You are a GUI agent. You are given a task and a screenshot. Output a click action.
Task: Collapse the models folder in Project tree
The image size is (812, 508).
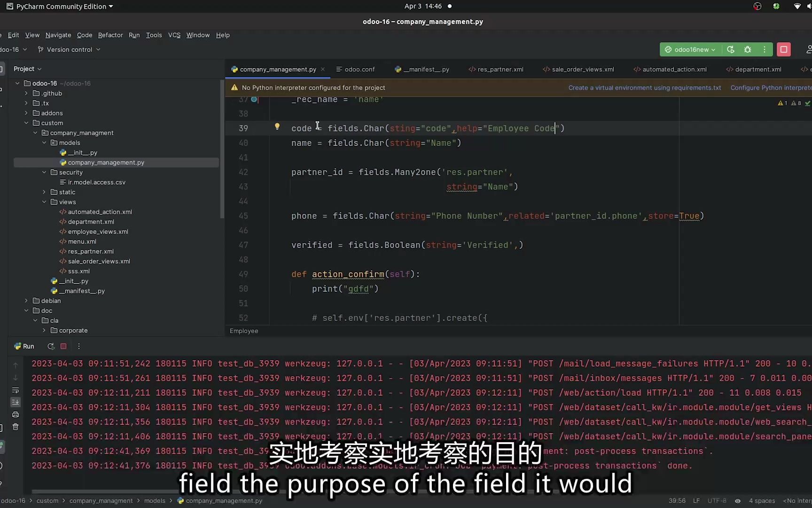pos(44,143)
